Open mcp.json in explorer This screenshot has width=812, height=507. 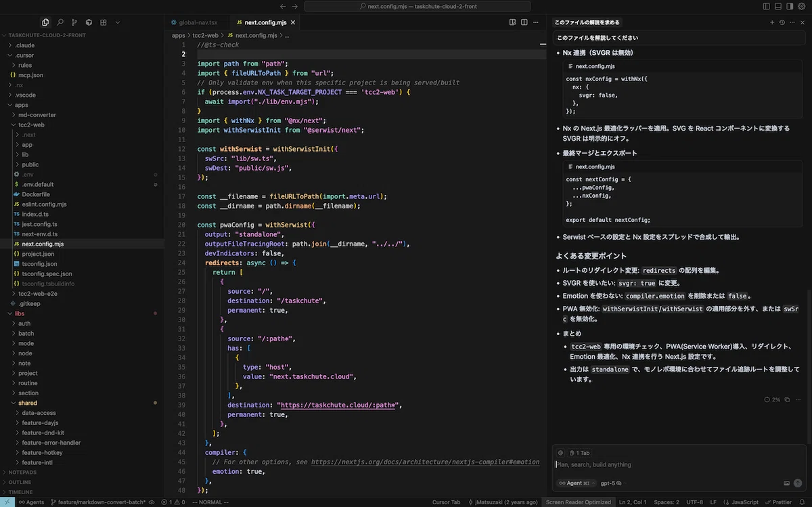82,75
